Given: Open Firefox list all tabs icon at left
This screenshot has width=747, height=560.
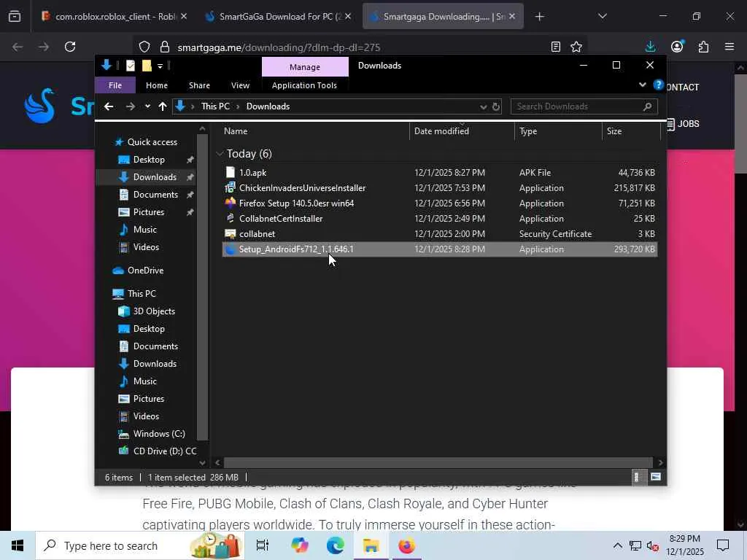Looking at the screenshot, I should coord(15,17).
